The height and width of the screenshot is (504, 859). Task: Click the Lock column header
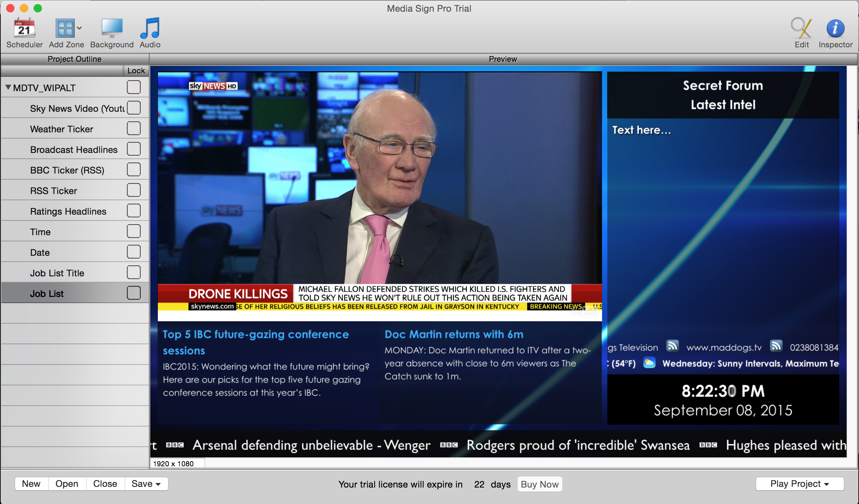136,71
